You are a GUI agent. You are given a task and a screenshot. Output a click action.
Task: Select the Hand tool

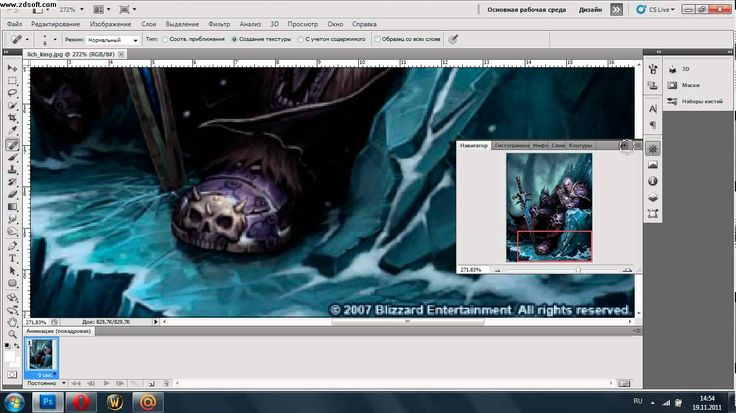pyautogui.click(x=12, y=322)
